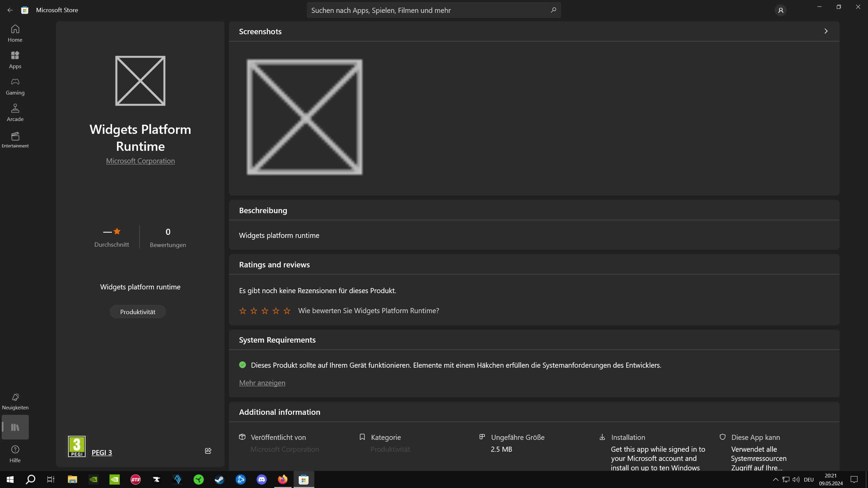
Task: Click the share icon beside PEGI 3
Action: [208, 451]
